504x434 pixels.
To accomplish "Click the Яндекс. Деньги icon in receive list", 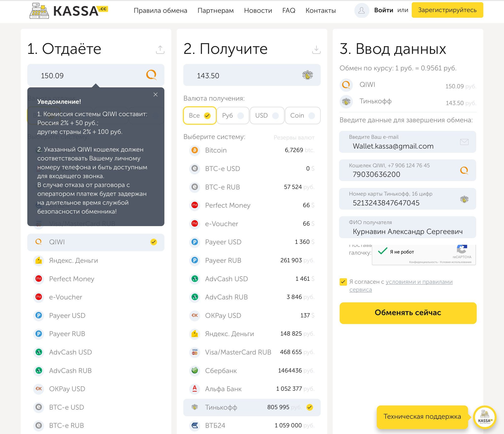I will click(x=195, y=334).
